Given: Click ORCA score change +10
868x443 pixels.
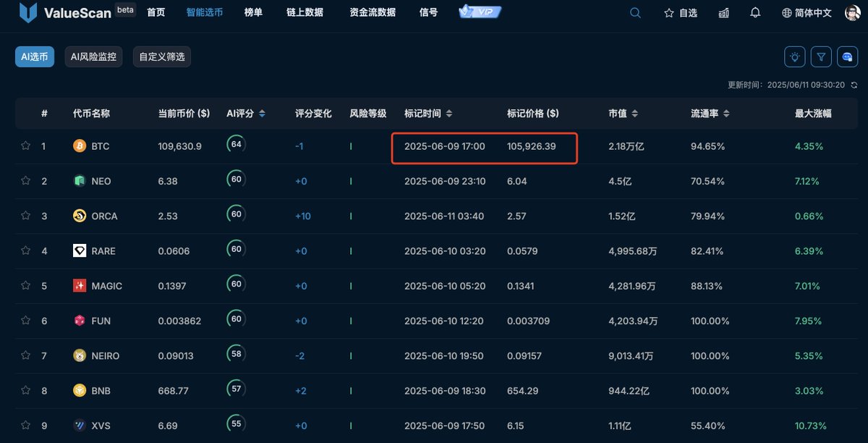Looking at the screenshot, I should tap(303, 216).
